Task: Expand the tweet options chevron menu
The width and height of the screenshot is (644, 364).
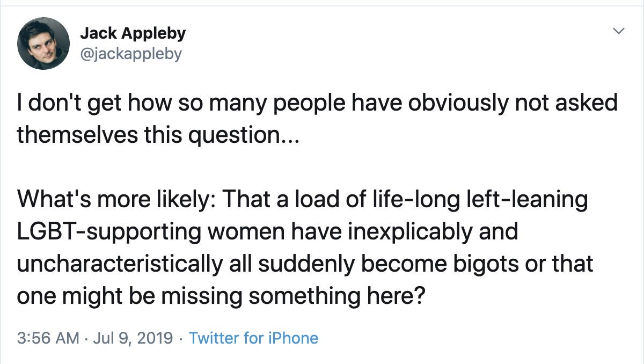Action: (x=619, y=31)
